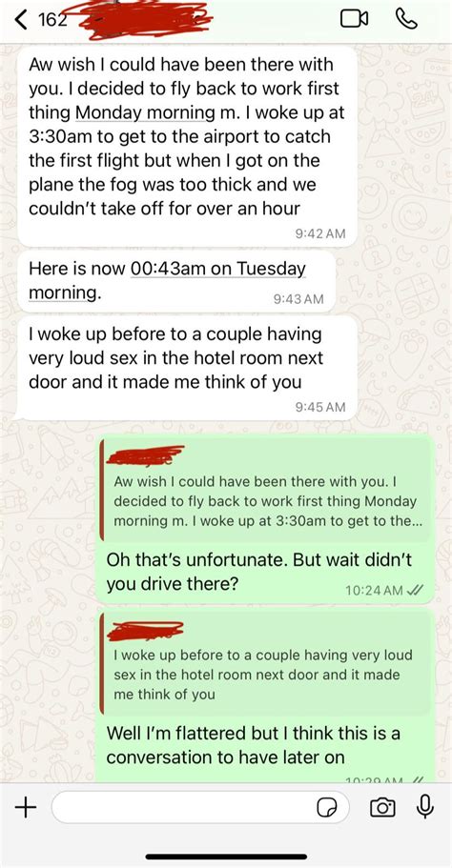Tap the microphone to record voice message
452x868 pixels.
[x=425, y=807]
